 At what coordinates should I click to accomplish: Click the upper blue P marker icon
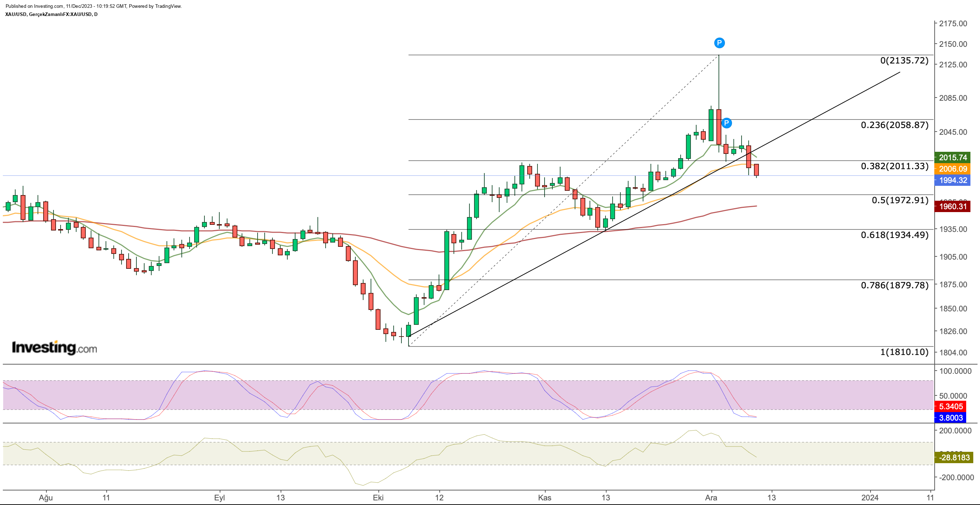(719, 43)
